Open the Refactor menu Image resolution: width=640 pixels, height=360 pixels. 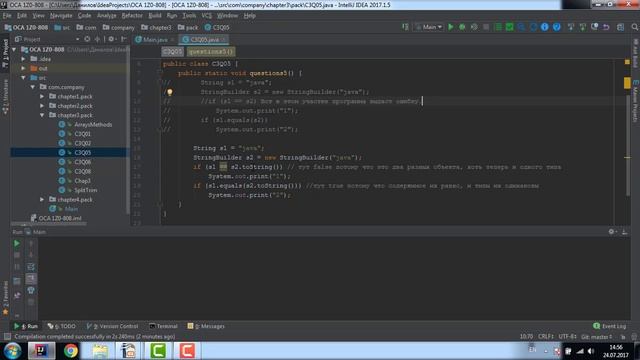(132, 16)
